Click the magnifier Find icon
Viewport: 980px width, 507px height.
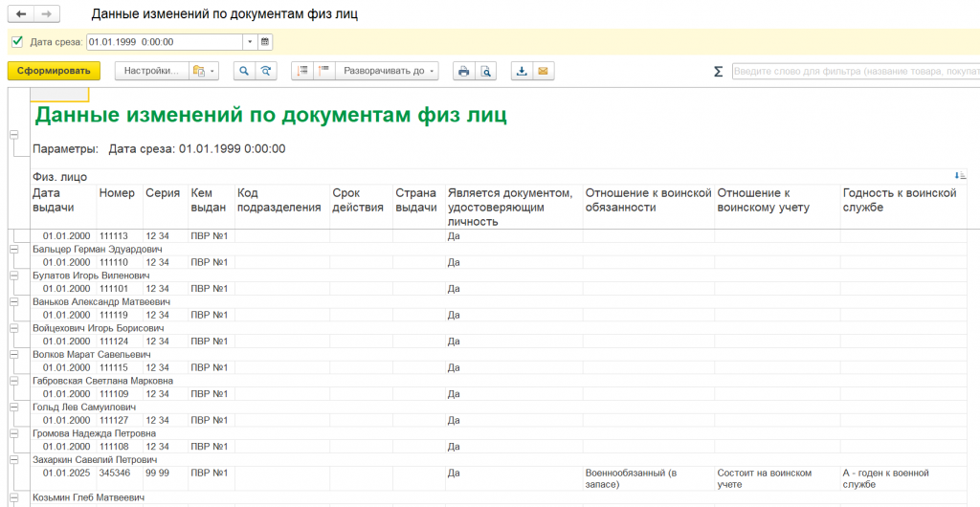tap(244, 71)
